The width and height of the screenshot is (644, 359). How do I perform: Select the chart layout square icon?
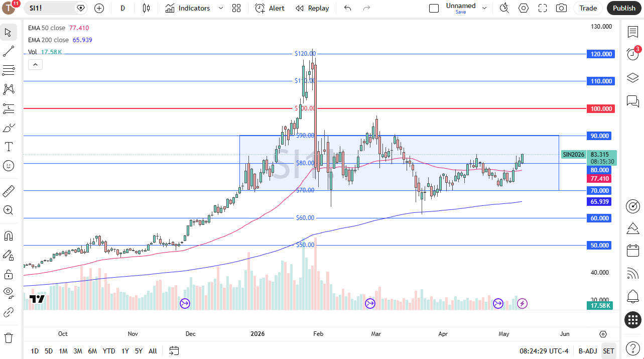[x=434, y=8]
